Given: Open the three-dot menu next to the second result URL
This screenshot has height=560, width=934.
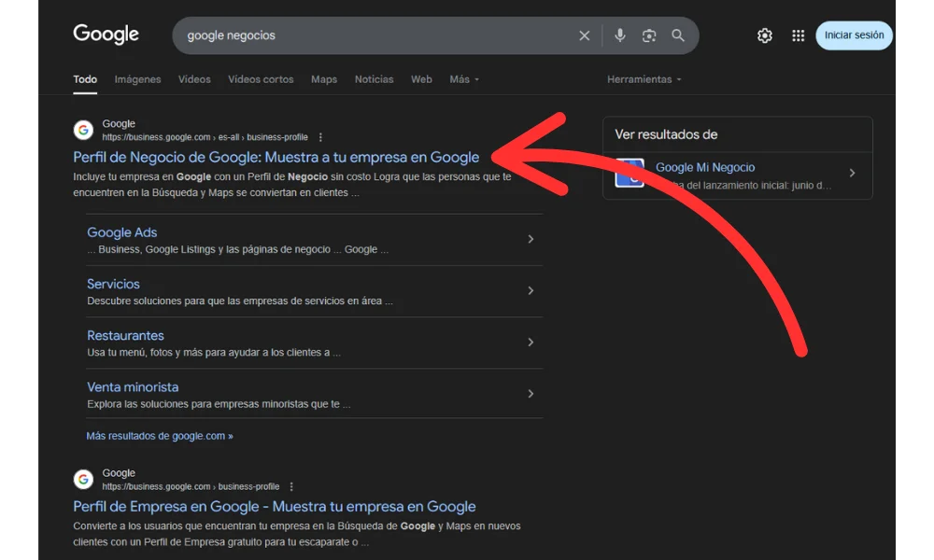Looking at the screenshot, I should click(291, 487).
